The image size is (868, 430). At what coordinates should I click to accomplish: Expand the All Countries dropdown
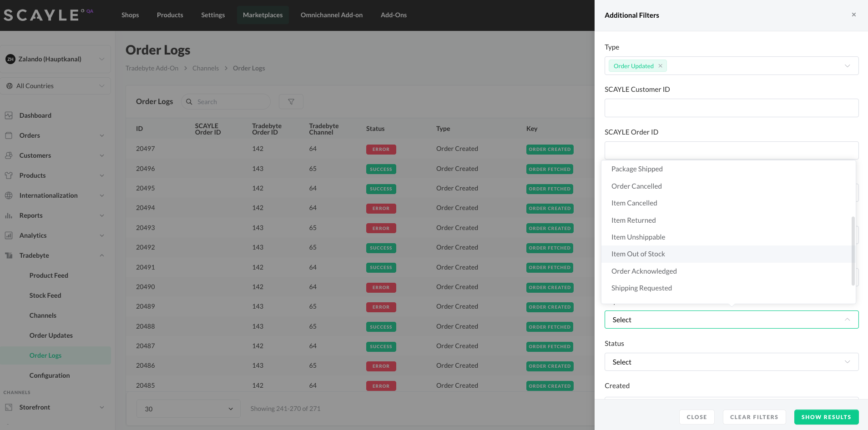click(x=56, y=86)
